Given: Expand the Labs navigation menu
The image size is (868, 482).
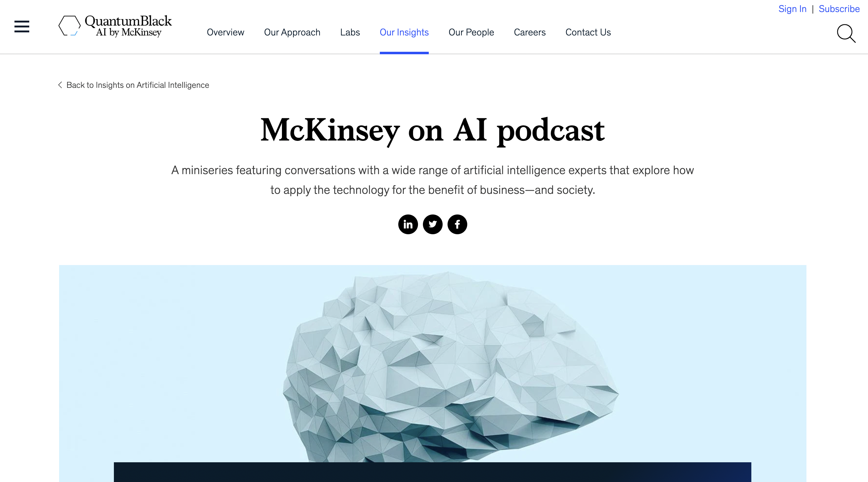Looking at the screenshot, I should click(x=350, y=32).
